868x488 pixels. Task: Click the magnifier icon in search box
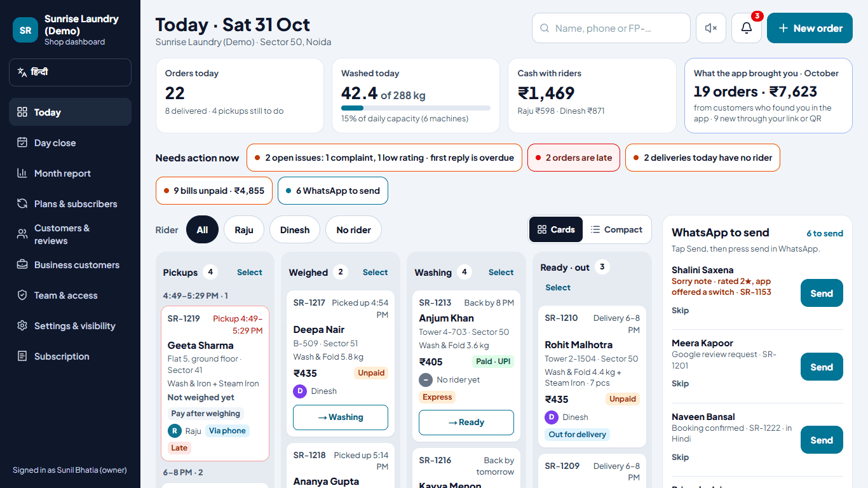click(545, 28)
